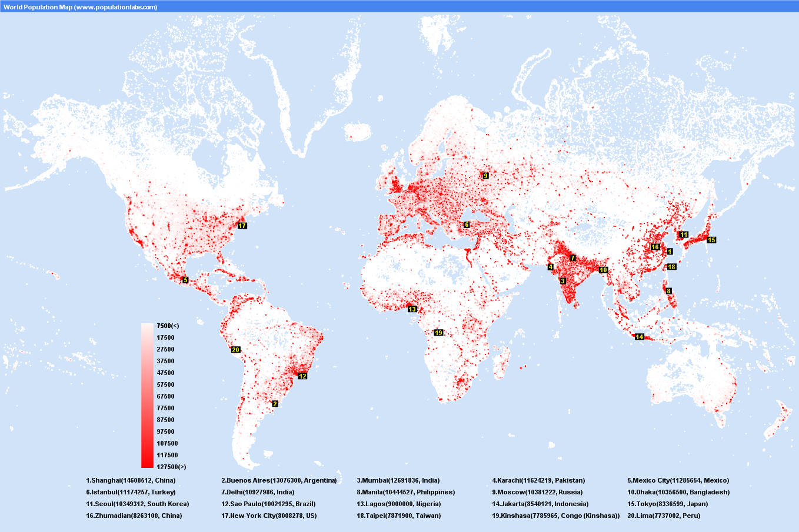Click the list entry 10.Dhaka(10356500, Bangladesh)
Screen dimensions: 799x532
(678, 492)
